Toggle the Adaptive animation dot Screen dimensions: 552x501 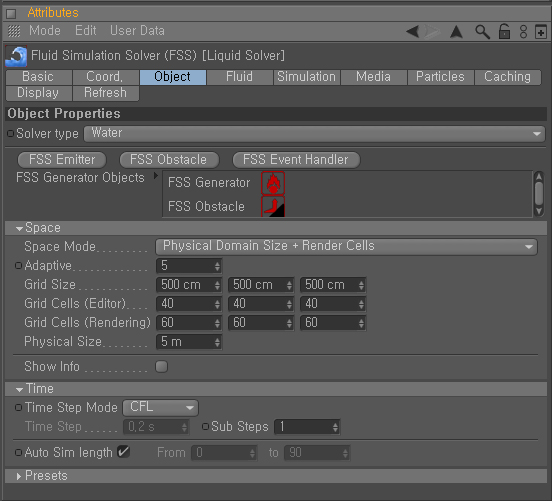(x=18, y=265)
